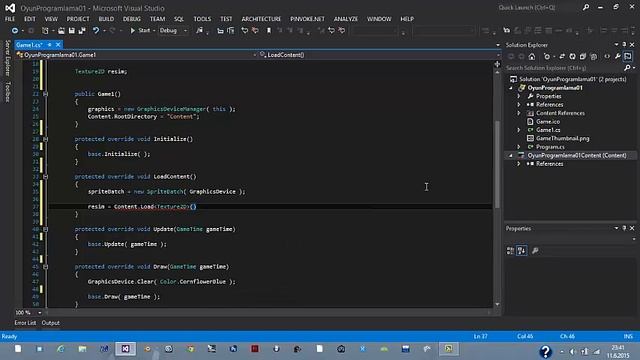640x360 pixels.
Task: Click the Alphabetical sort icon in Properties panel
Action: pos(522,251)
